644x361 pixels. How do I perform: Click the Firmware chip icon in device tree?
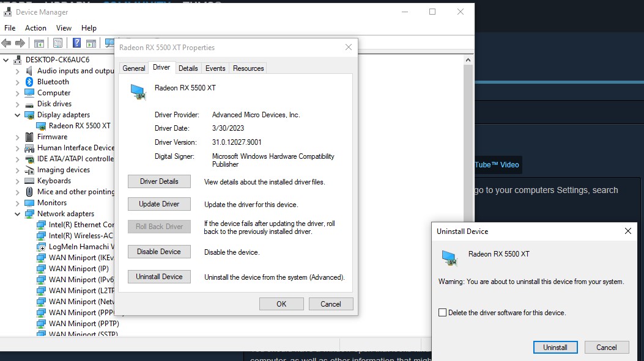29,137
